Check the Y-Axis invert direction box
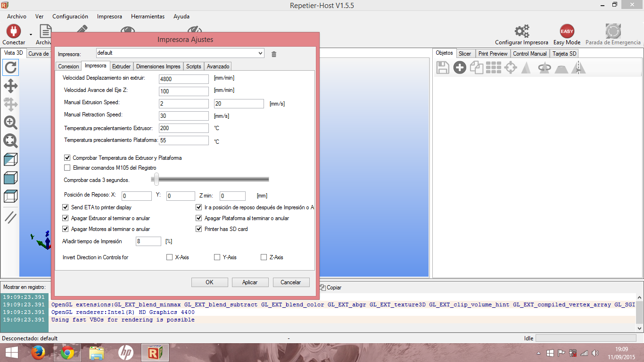The image size is (644, 362). point(217,257)
